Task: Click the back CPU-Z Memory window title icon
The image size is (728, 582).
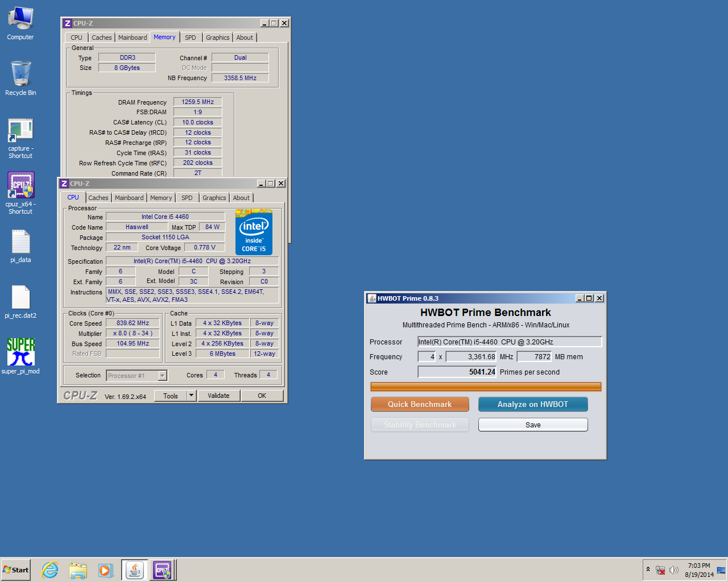Action: (68, 23)
